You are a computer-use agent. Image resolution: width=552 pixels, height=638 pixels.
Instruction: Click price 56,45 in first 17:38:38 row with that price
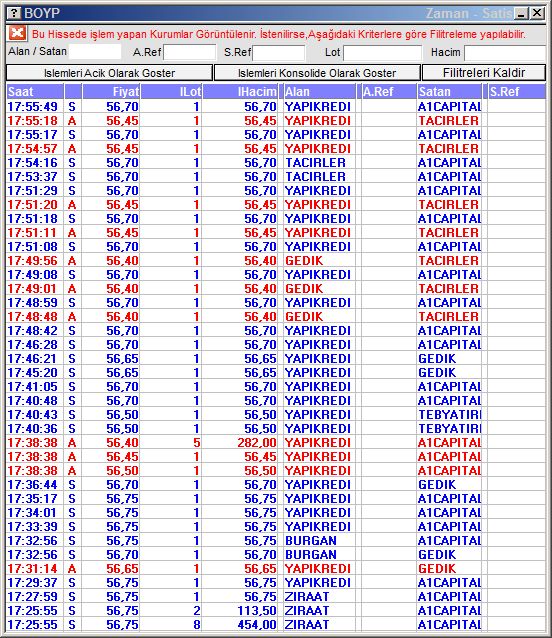122,457
